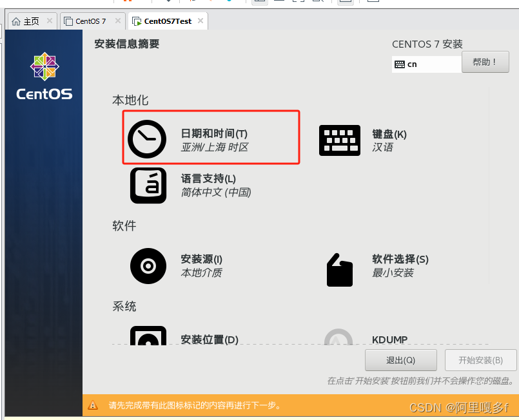
Task: Click 最小安装 text
Action: pyautogui.click(x=393, y=273)
